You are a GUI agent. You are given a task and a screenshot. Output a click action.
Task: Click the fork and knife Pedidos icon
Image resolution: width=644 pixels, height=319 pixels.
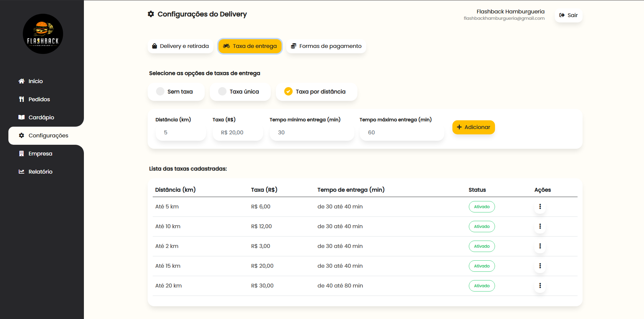click(x=21, y=99)
